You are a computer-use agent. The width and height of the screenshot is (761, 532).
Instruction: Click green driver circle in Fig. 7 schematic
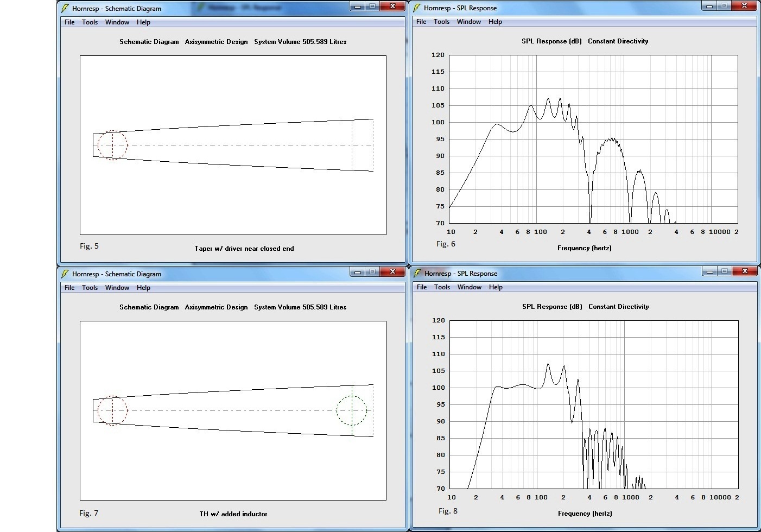click(352, 410)
